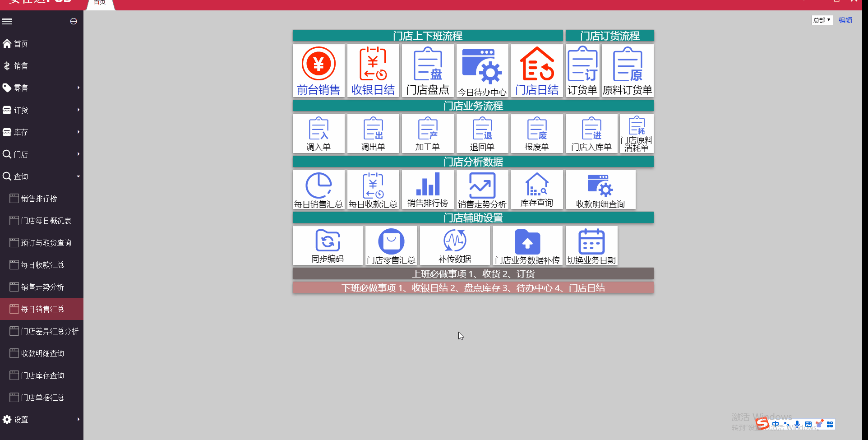Open the 每日销售汇总 tile in analysis section
Screen dimensions: 868x440
click(319, 190)
